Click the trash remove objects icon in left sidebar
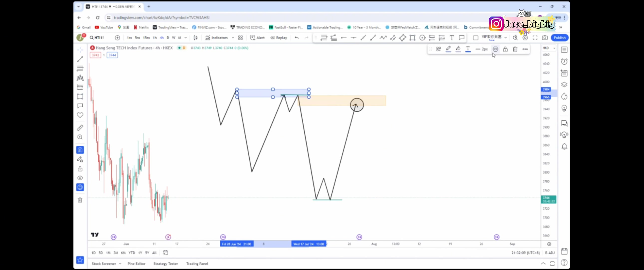Screen dimensions: 644x270 coord(80,200)
